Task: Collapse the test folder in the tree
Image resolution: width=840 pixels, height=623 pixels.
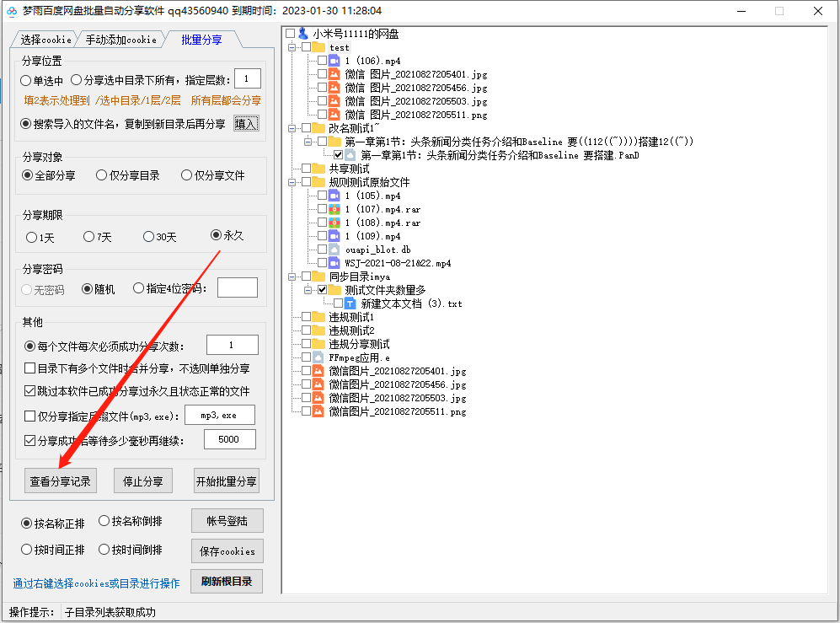Action: [x=294, y=47]
